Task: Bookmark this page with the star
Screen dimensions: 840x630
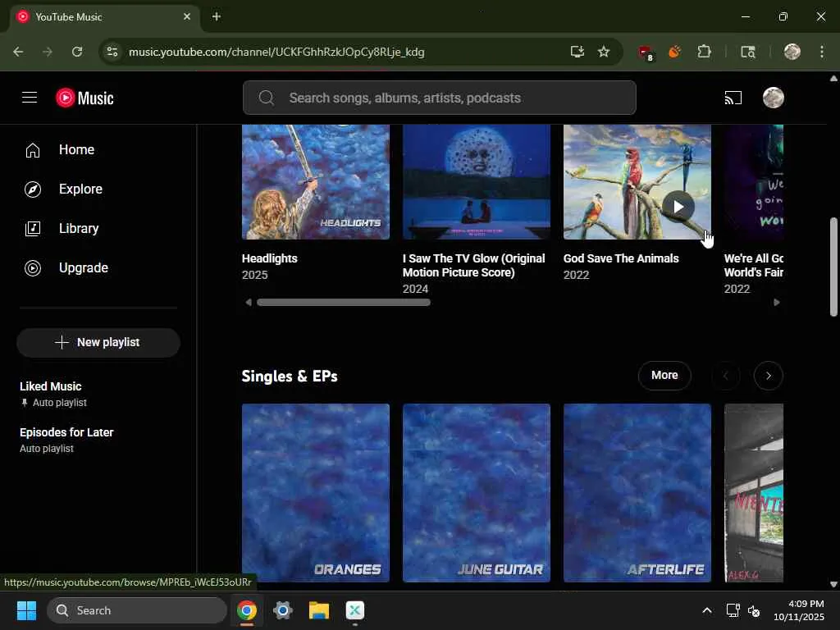Action: [604, 52]
